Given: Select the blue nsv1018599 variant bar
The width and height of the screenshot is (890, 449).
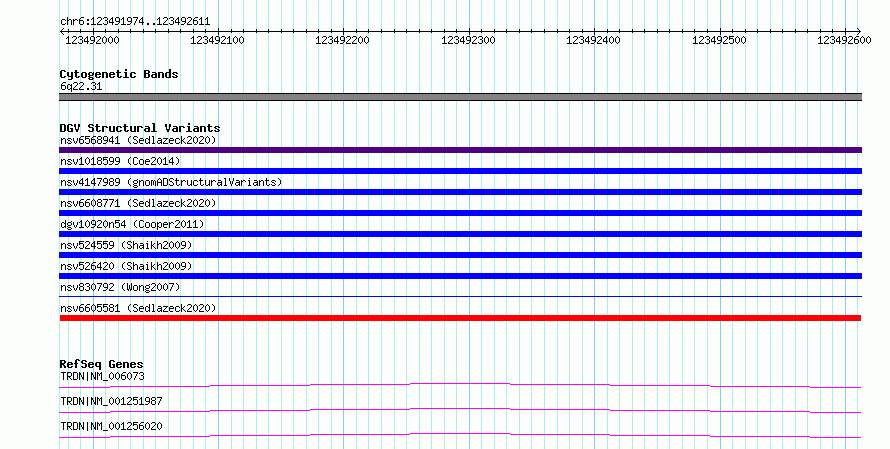Looking at the screenshot, I should pos(460,171).
